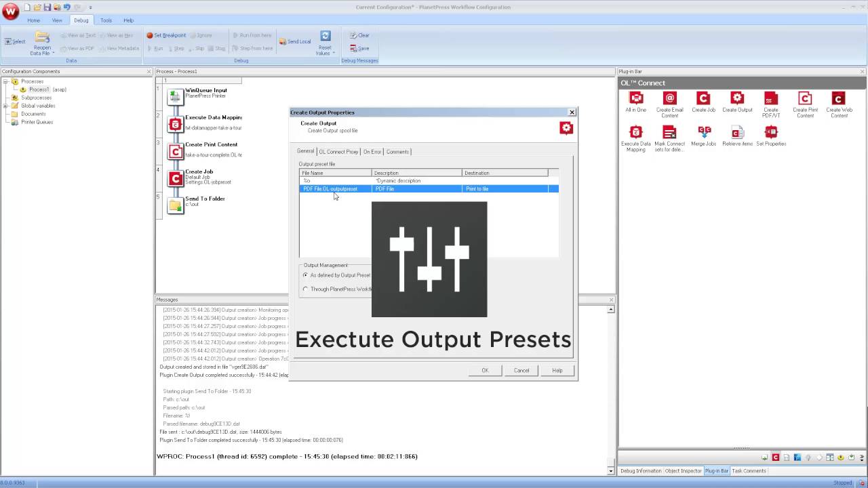
Task: Select the Create Output plug-in icon
Action: point(737,99)
